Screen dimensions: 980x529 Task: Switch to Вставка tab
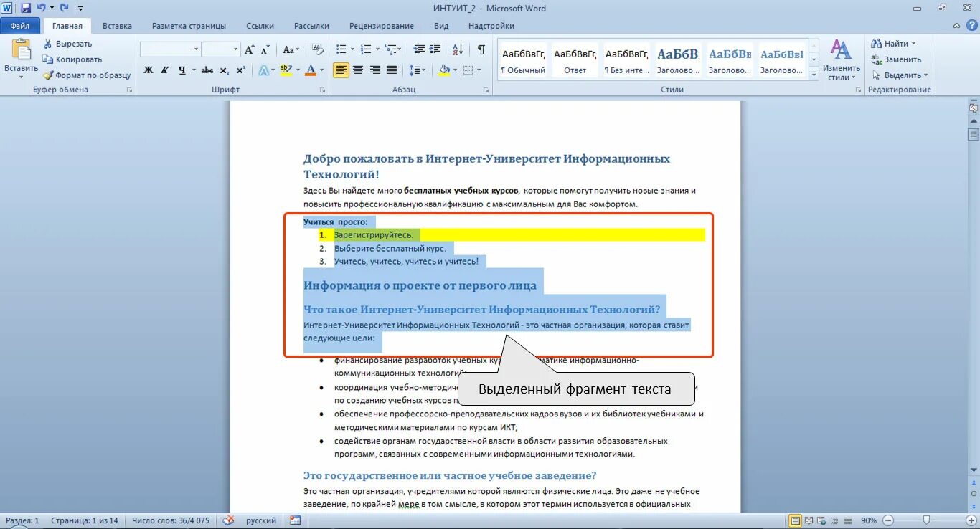117,26
